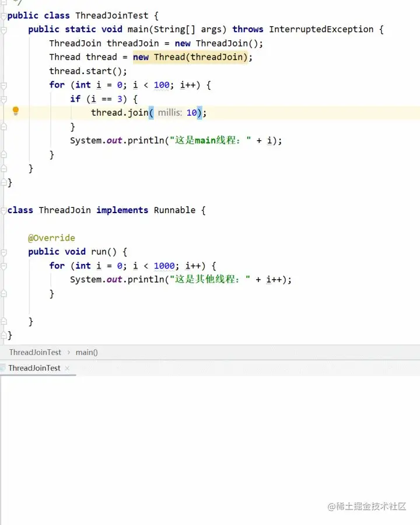Close the ThreadJoinTest run tab
The height and width of the screenshot is (525, 420).
tap(67, 368)
